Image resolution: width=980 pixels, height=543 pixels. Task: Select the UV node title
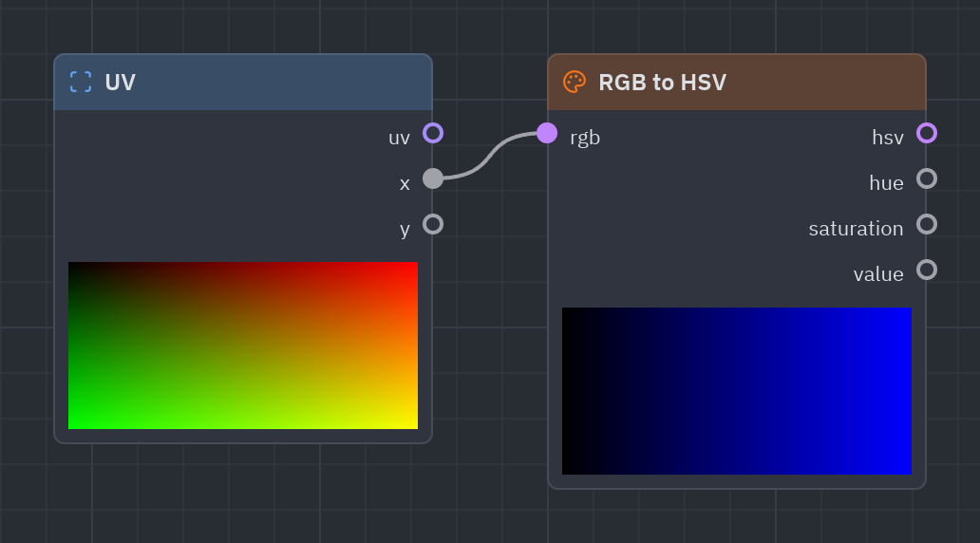click(x=120, y=82)
